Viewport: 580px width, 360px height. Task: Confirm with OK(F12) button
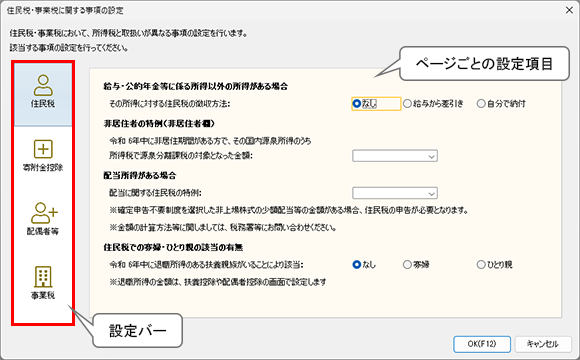[482, 344]
